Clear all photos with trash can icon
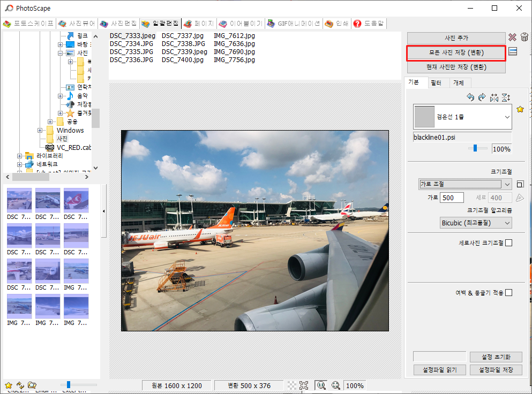 524,37
